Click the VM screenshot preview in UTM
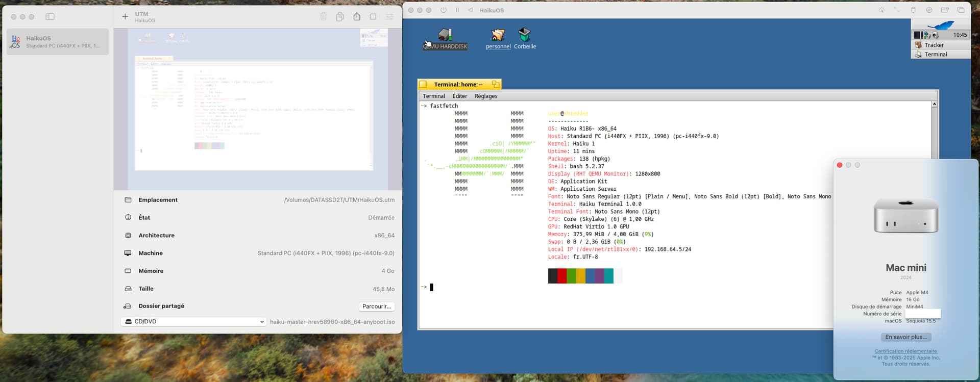980x382 pixels. point(258,110)
